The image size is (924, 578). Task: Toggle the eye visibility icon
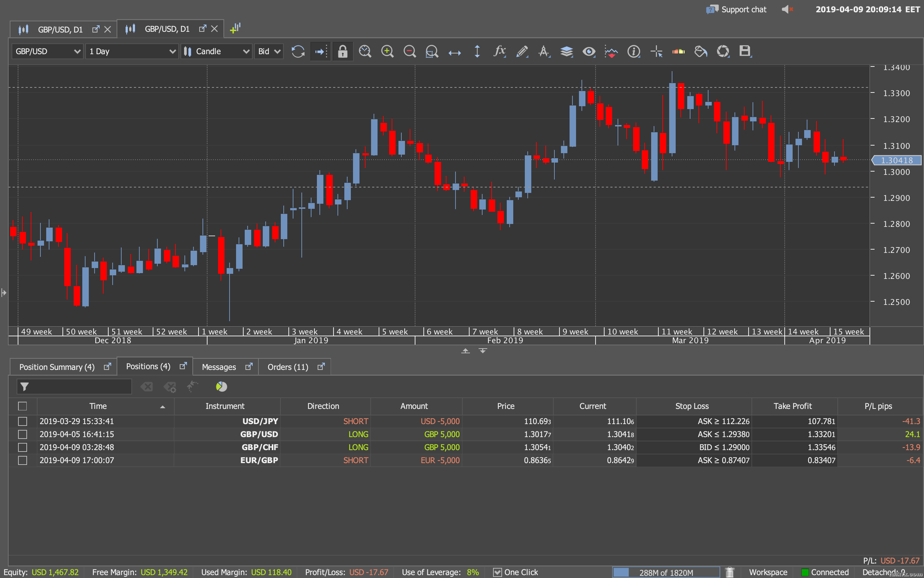coord(589,51)
